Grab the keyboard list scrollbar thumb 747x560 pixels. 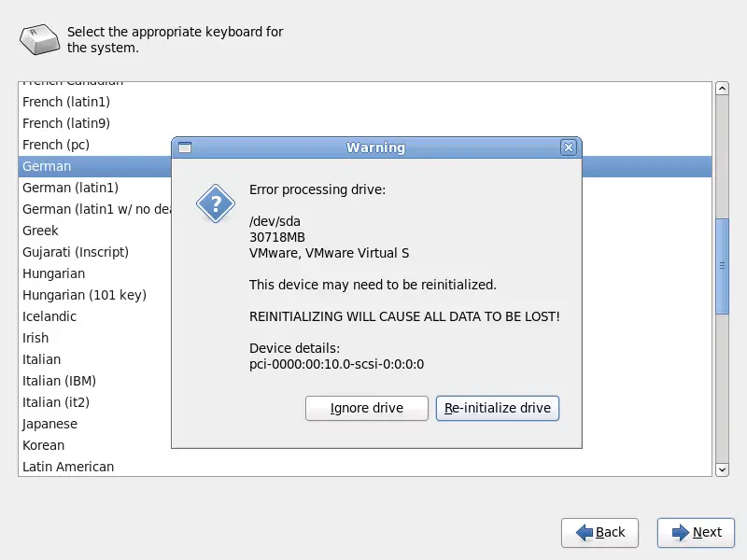(722, 266)
